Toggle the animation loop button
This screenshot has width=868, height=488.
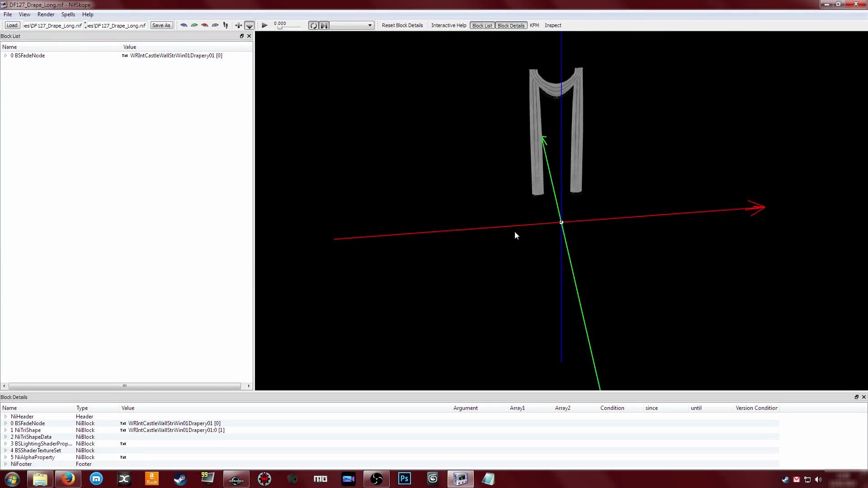(313, 25)
